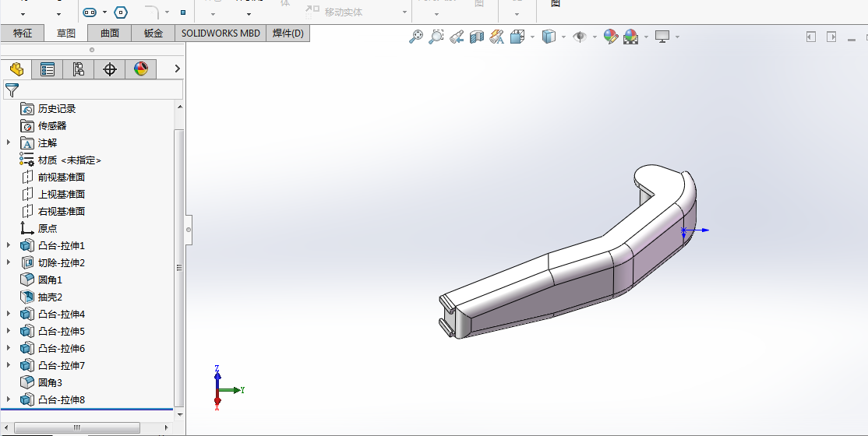The image size is (868, 436).
Task: Click the filter funnel icon
Action: click(12, 90)
